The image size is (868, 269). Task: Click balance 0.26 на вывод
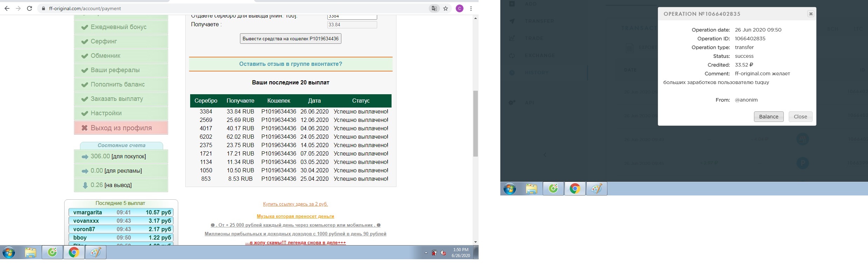[121, 185]
